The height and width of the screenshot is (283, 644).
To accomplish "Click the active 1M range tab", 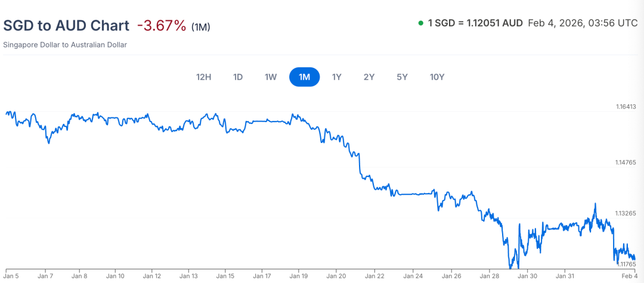I will (x=305, y=77).
